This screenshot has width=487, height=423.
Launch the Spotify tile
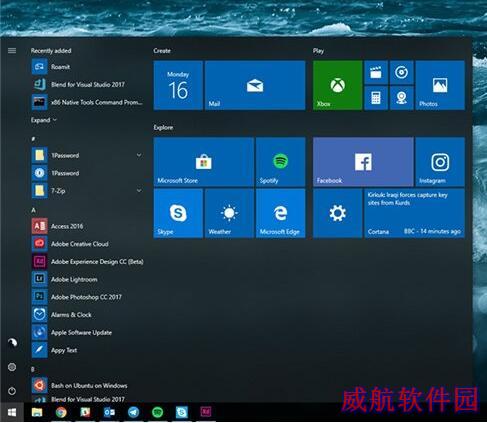281,162
